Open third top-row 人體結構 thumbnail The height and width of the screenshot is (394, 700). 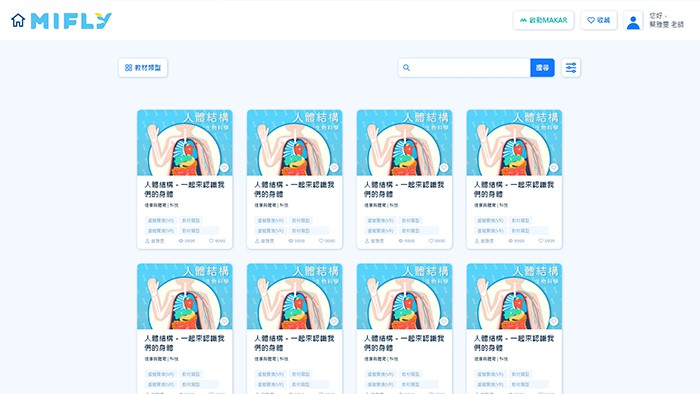point(404,143)
